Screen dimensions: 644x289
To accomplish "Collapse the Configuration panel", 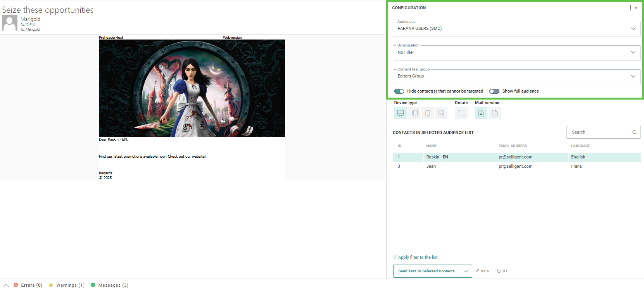I will 636,8.
